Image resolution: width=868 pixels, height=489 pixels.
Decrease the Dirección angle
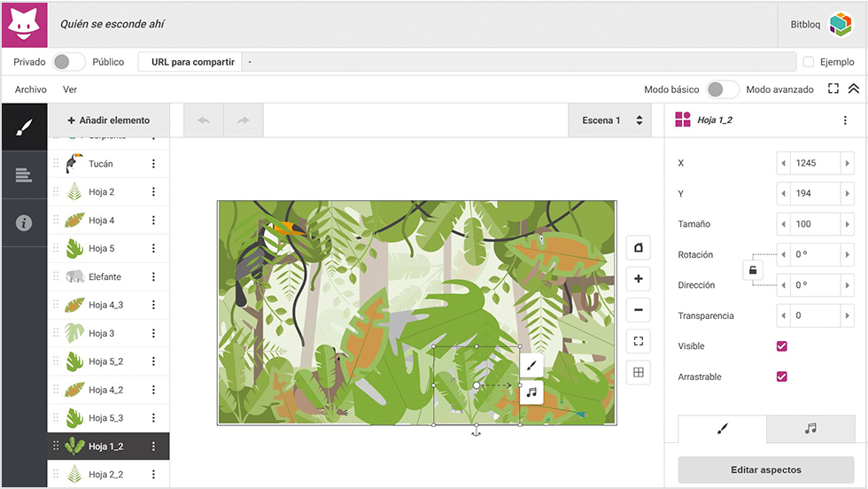[783, 284]
